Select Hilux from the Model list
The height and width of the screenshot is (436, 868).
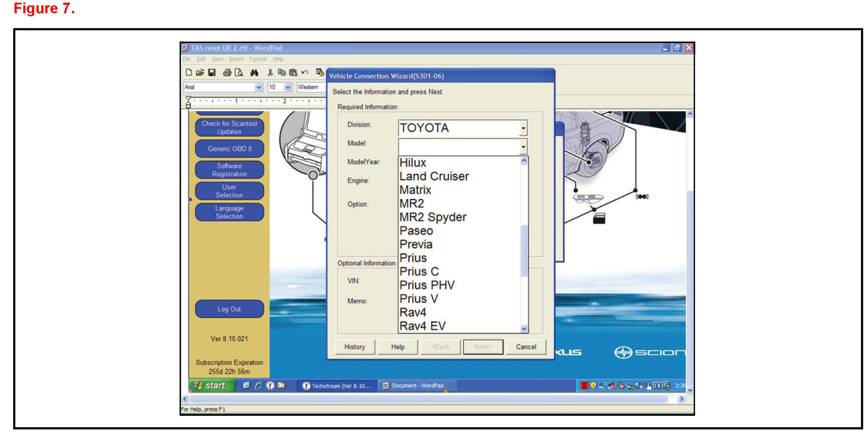pyautogui.click(x=459, y=163)
